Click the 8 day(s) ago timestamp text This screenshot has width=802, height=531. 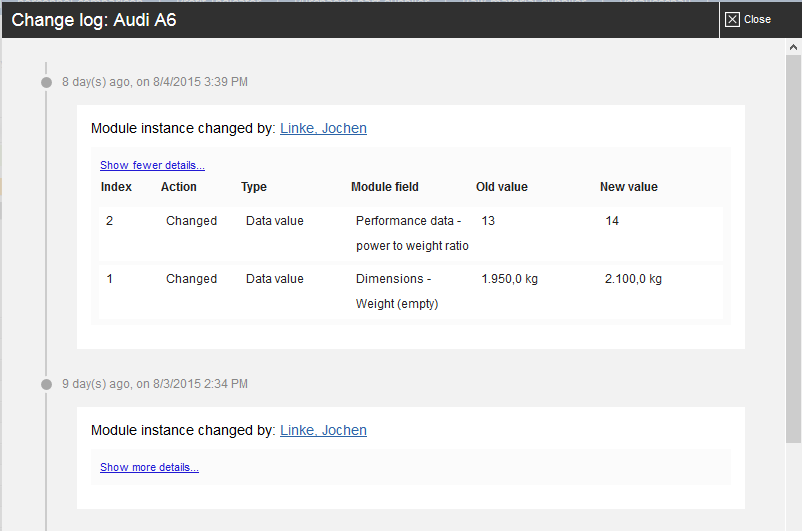tap(155, 82)
